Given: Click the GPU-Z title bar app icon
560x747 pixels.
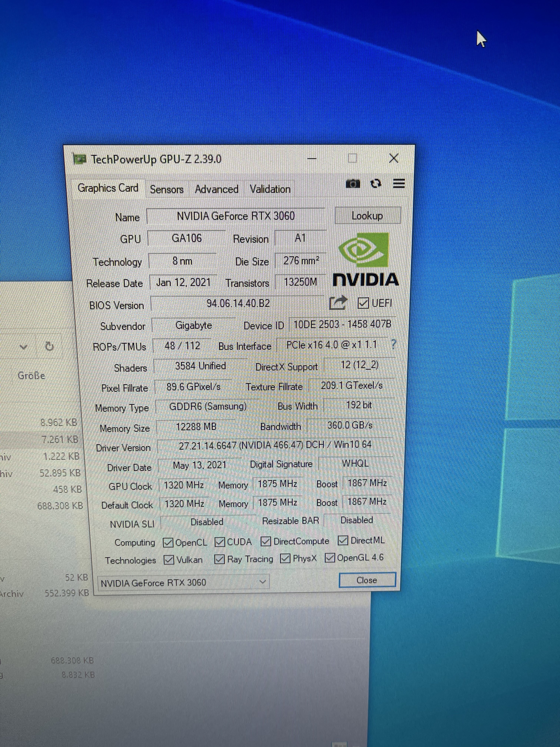Looking at the screenshot, I should tap(80, 159).
